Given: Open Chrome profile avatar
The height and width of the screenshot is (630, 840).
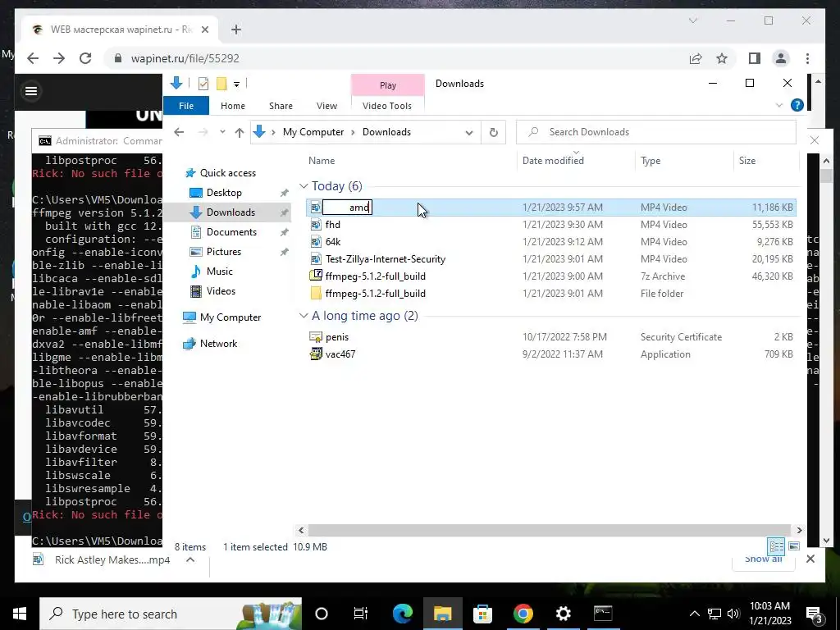Looking at the screenshot, I should pos(781,58).
